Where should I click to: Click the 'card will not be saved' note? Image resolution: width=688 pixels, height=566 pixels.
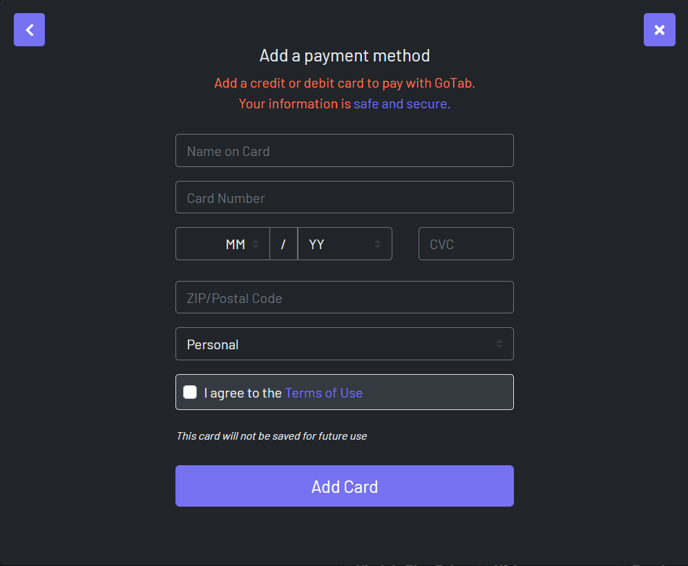point(272,436)
